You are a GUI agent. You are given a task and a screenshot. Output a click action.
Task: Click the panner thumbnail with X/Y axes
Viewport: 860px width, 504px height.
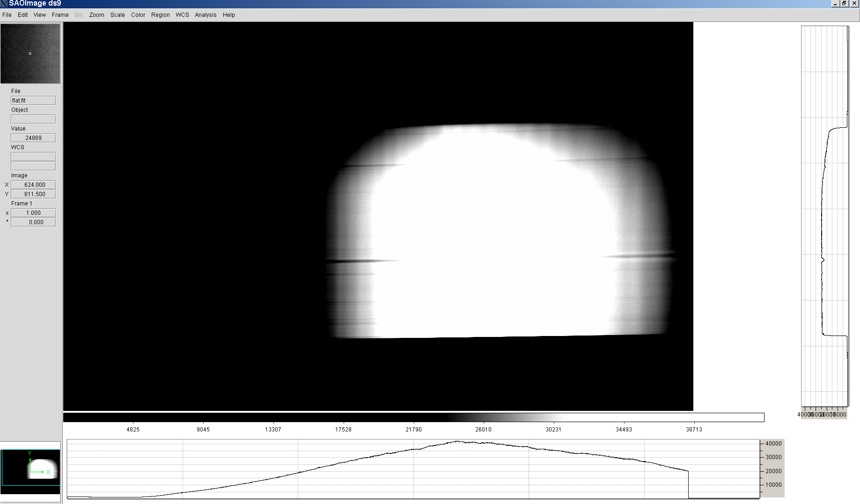pyautogui.click(x=30, y=468)
